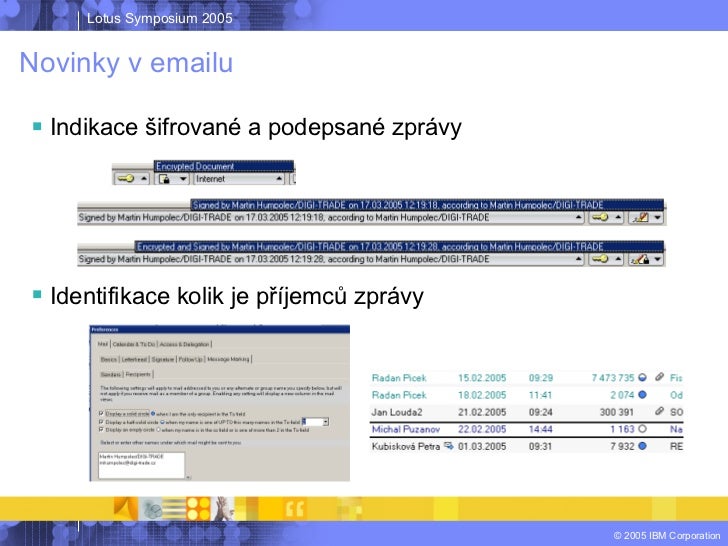Select the Radan Picek message from 18.02.2005
Image resolution: width=728 pixels, height=546 pixels.
click(x=527, y=395)
